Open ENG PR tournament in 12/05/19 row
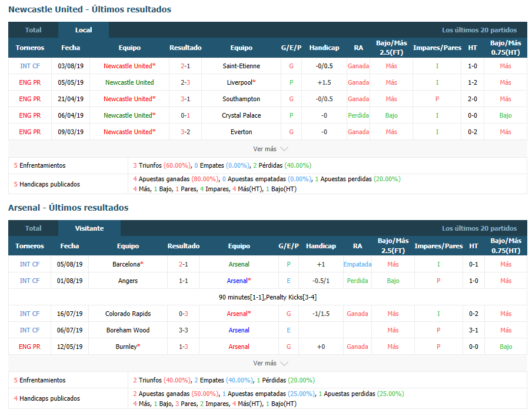The width and height of the screenshot is (532, 416). [x=29, y=347]
